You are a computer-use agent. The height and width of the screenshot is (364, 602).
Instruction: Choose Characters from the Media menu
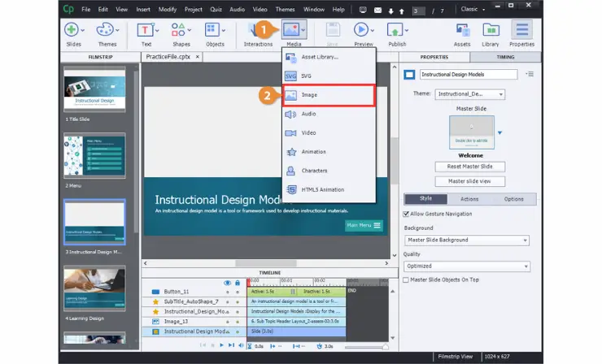coord(329,171)
